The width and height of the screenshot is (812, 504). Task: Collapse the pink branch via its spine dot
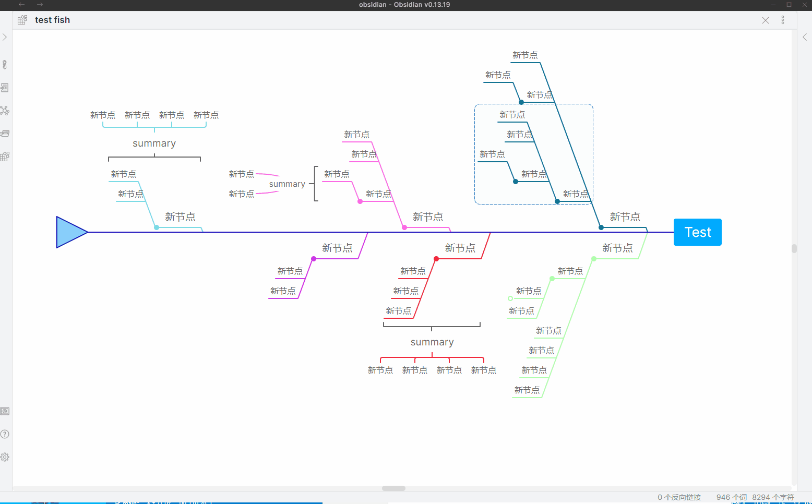(404, 227)
